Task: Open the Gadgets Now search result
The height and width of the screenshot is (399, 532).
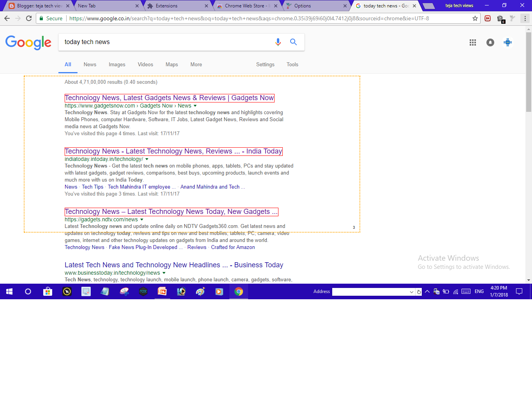Action: pyautogui.click(x=169, y=98)
